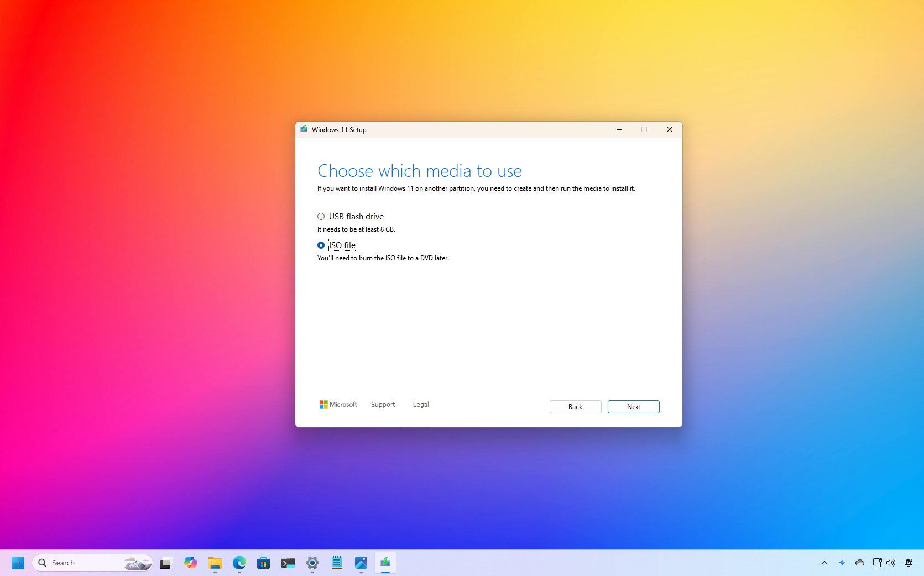Open the Start menu
The image size is (924, 576).
[x=18, y=563]
